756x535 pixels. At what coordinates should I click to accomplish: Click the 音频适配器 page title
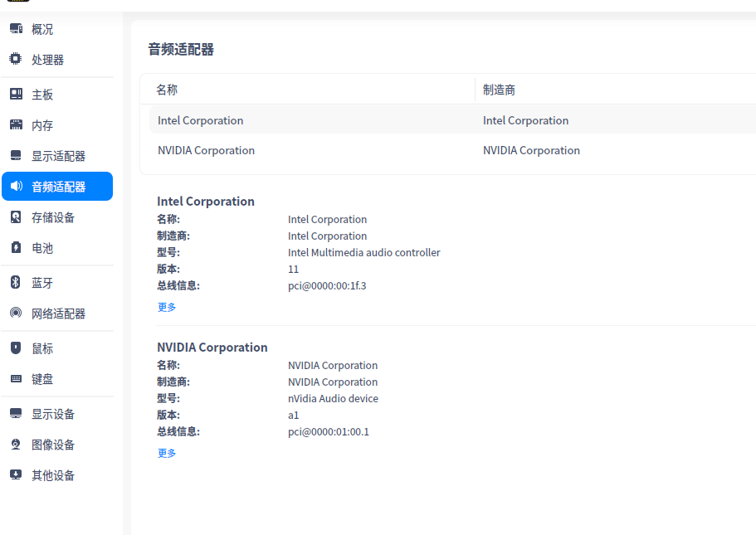click(x=181, y=50)
